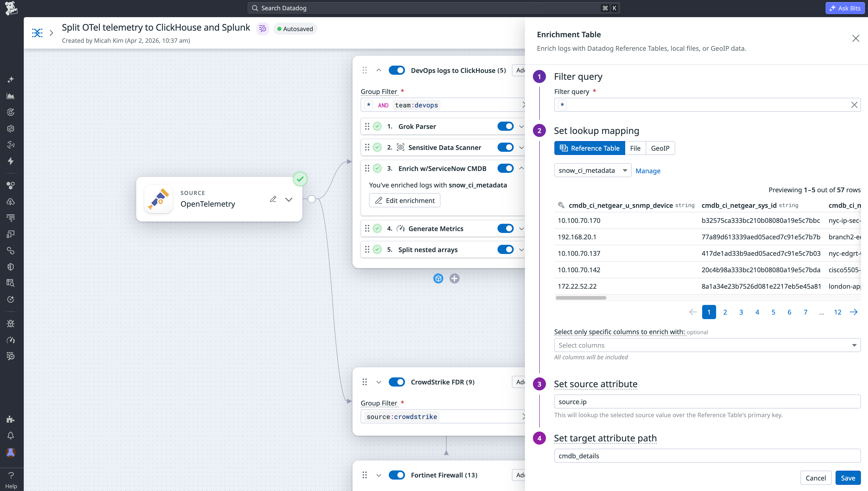This screenshot has width=868, height=491.
Task: Click the pencil icon on the OpenTelemetry source
Action: tap(273, 199)
